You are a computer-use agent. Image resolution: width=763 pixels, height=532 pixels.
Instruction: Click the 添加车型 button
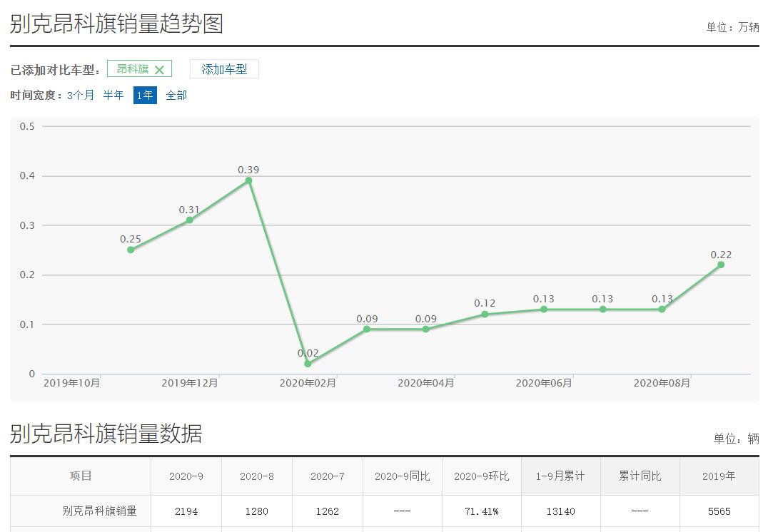[x=224, y=69]
